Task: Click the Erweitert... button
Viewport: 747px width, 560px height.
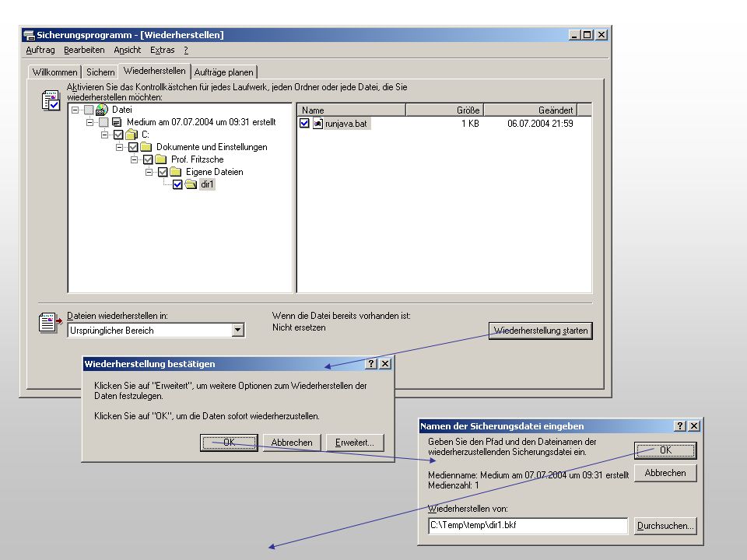Action: pyautogui.click(x=355, y=443)
